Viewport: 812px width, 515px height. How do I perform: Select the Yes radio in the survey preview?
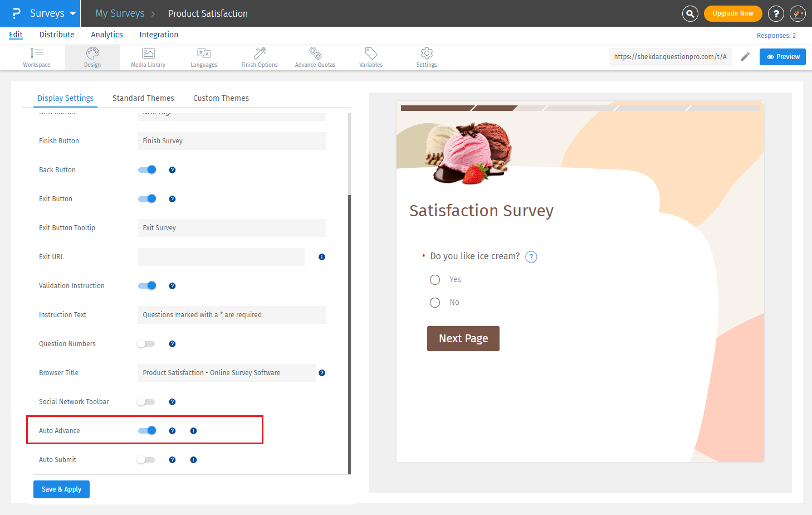coord(435,279)
